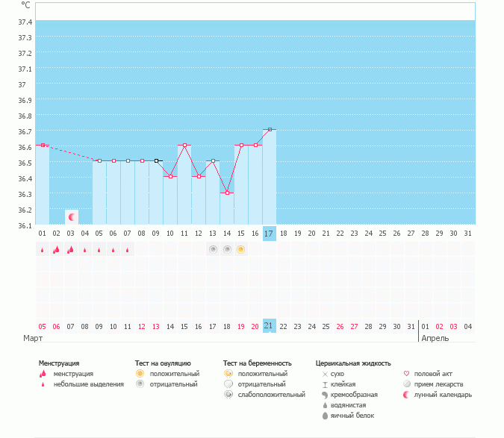504x438 pixels.
Task: Click April date 04 in the calendar row
Action: coord(468,326)
